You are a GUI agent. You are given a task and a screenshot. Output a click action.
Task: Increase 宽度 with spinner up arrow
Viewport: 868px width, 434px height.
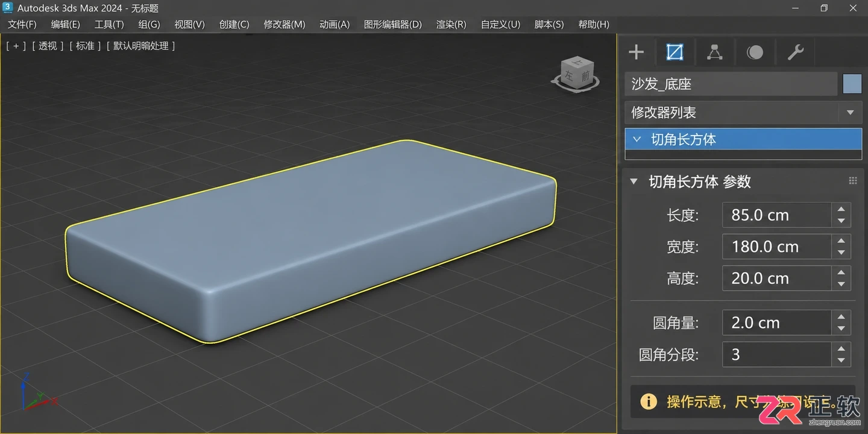click(x=841, y=241)
